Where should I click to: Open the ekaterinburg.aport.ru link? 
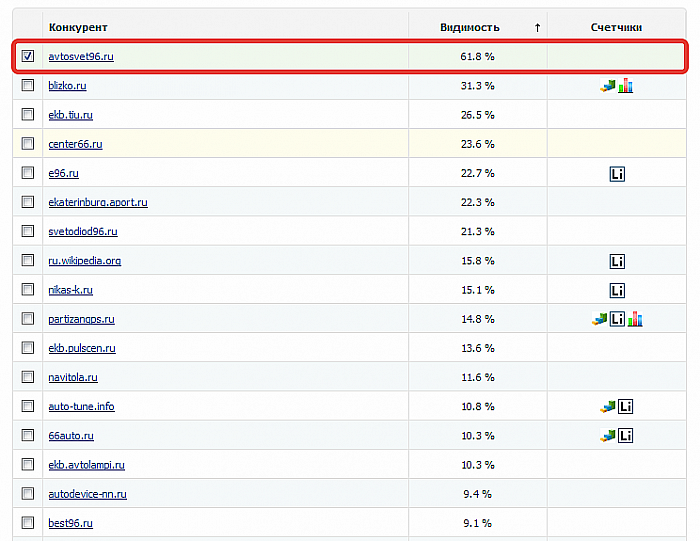98,202
